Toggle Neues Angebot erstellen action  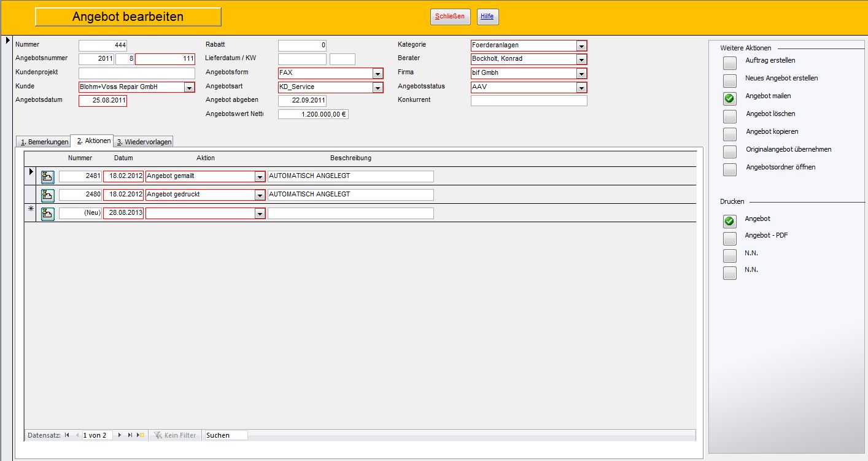(730, 80)
